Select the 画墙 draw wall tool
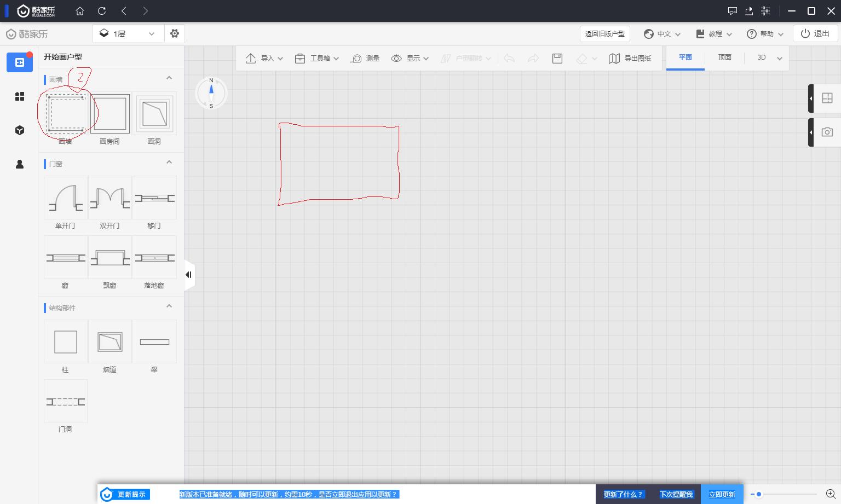The width and height of the screenshot is (841, 504). (66, 114)
